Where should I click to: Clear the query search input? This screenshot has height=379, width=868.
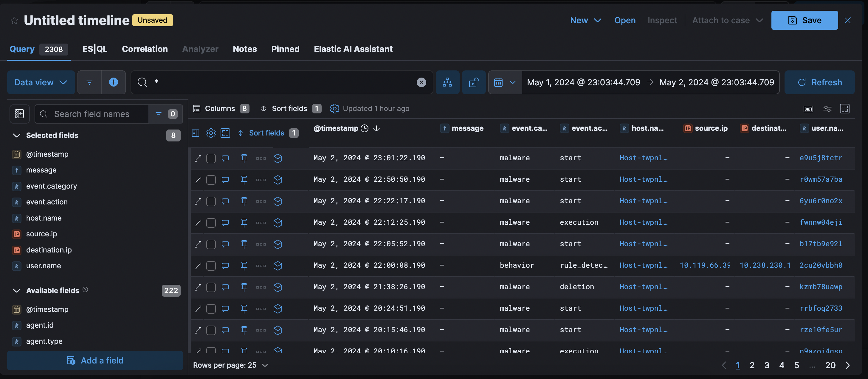click(421, 82)
